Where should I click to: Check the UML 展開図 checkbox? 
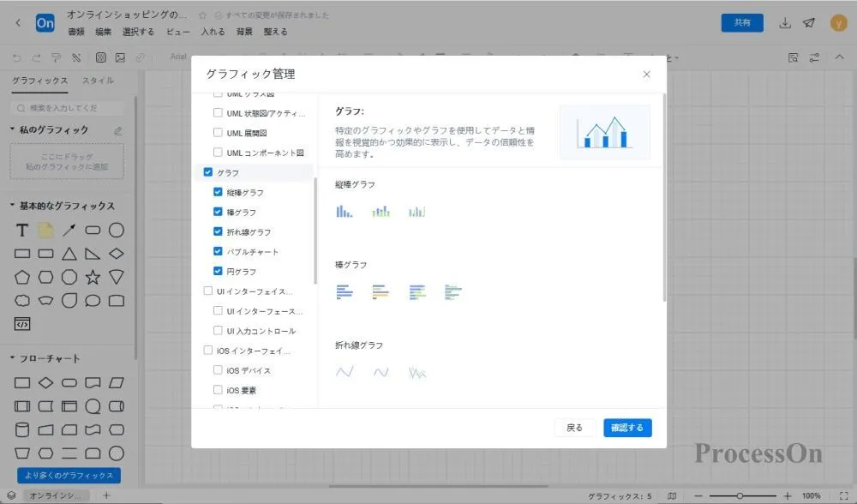click(218, 133)
